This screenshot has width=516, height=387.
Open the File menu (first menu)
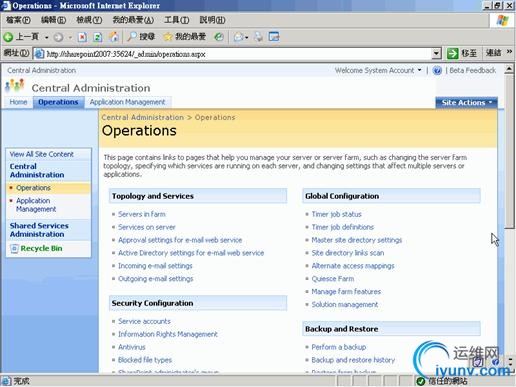coord(18,20)
